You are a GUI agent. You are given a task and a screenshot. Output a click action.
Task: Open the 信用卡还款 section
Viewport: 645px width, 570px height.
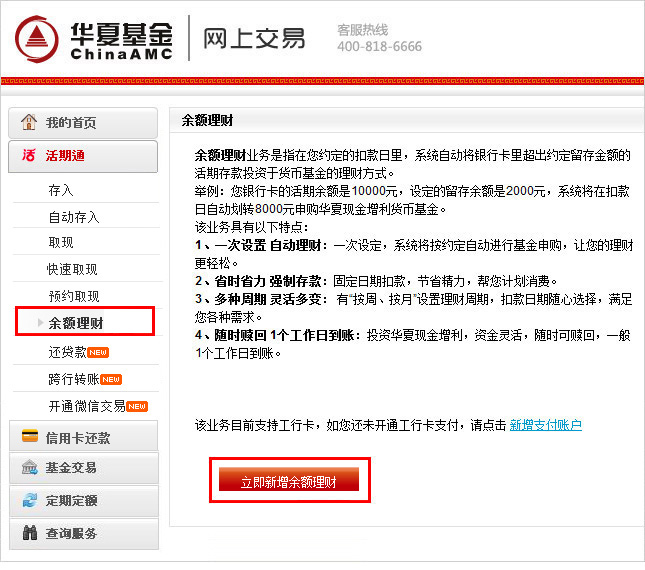pos(84,436)
